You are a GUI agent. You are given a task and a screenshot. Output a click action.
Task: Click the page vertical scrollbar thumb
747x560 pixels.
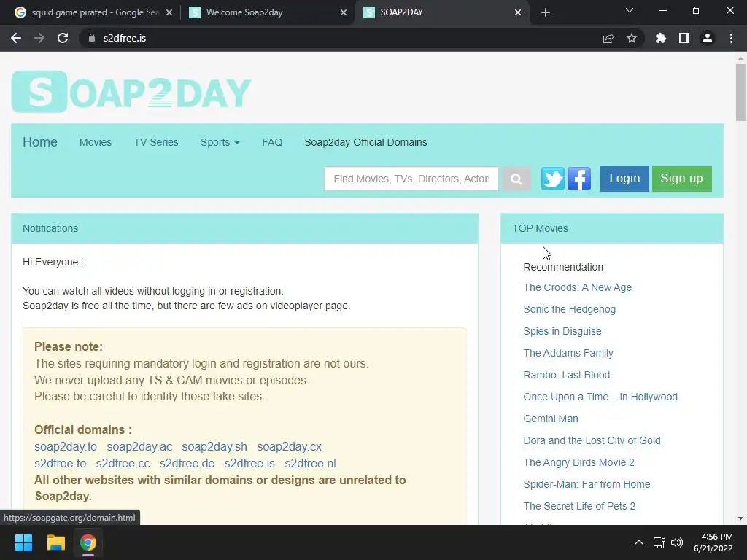pyautogui.click(x=740, y=93)
